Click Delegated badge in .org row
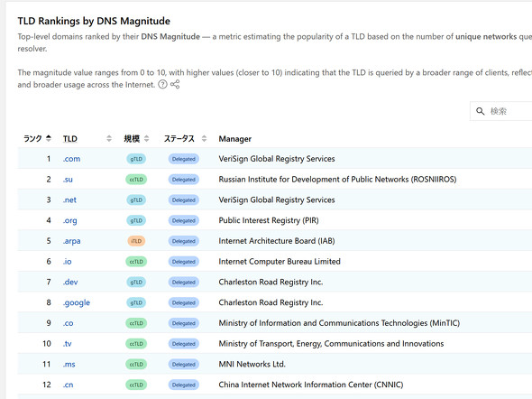This screenshot has width=532, height=399. pos(184,221)
